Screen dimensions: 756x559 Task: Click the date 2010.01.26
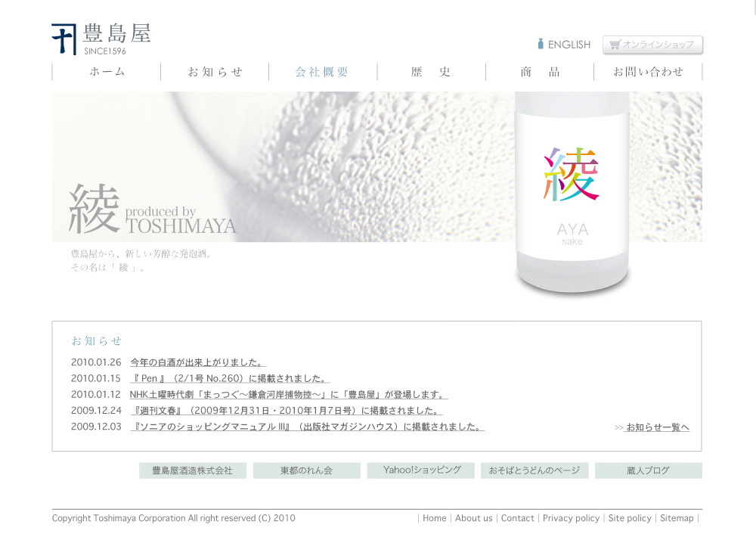tap(96, 362)
